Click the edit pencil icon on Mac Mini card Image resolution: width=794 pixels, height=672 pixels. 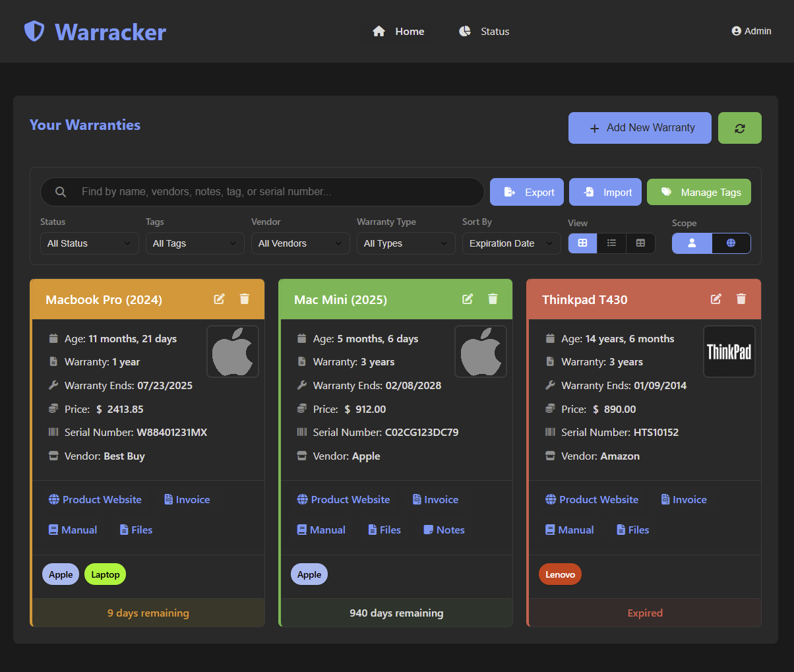[468, 299]
